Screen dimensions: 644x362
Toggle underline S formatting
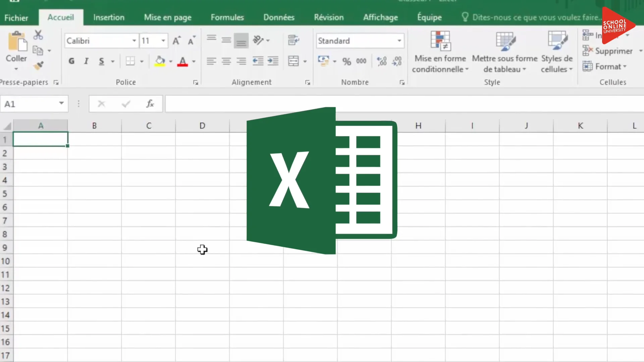(x=102, y=61)
